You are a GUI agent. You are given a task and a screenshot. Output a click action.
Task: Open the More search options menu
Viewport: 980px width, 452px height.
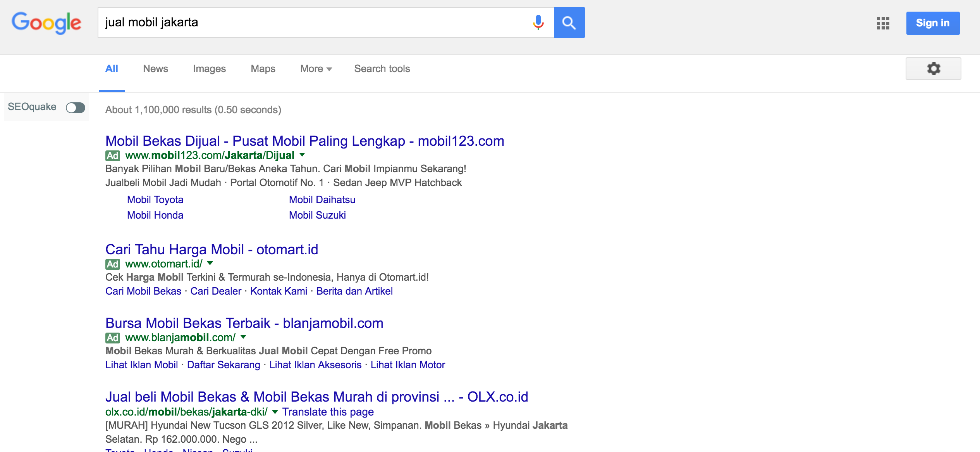tap(315, 69)
